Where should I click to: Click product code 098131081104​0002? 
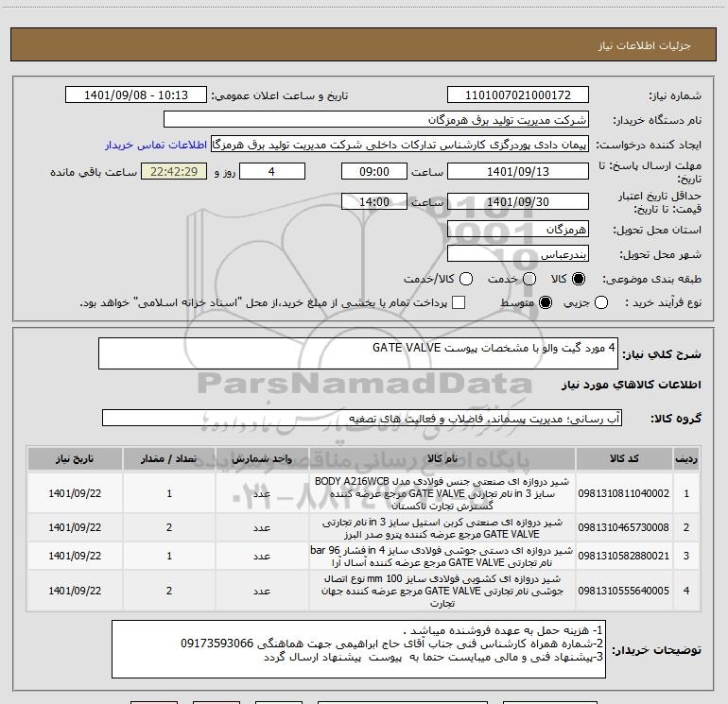click(x=624, y=493)
